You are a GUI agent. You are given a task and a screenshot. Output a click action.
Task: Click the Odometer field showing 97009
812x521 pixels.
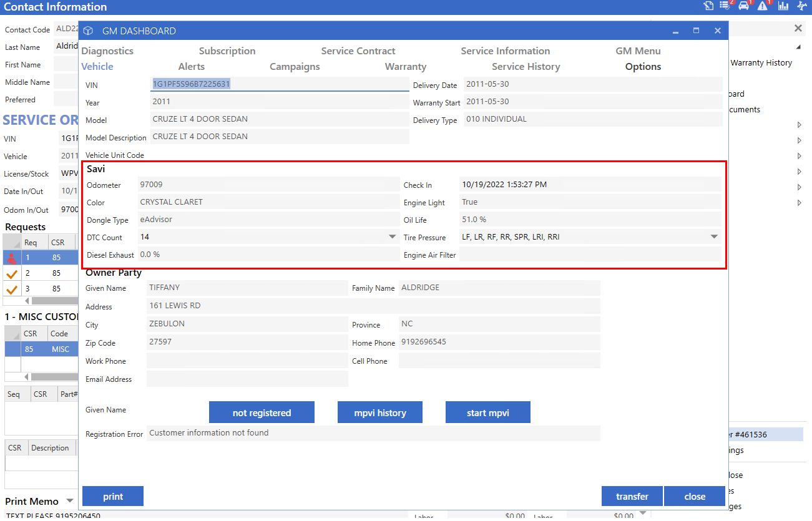pos(268,185)
